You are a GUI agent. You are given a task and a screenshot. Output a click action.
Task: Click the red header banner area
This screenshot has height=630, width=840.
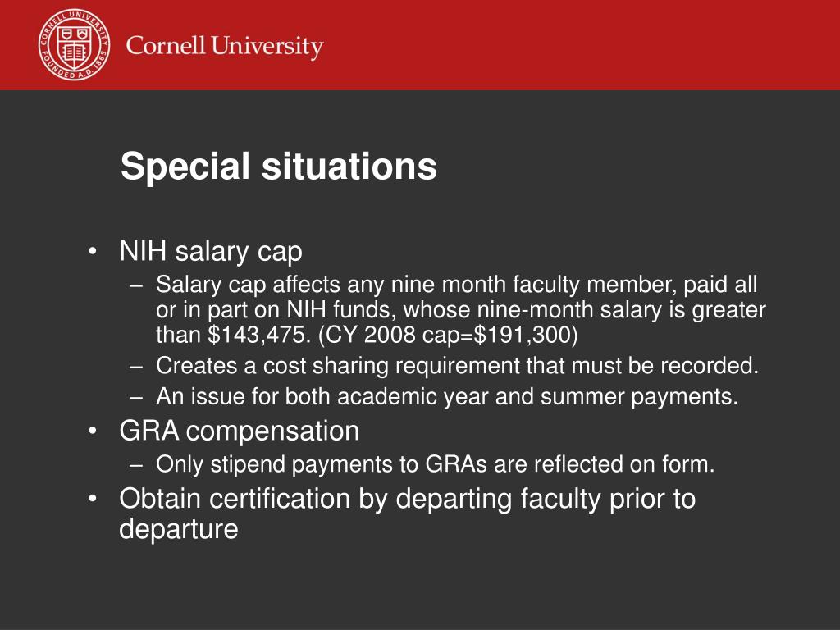click(420, 45)
